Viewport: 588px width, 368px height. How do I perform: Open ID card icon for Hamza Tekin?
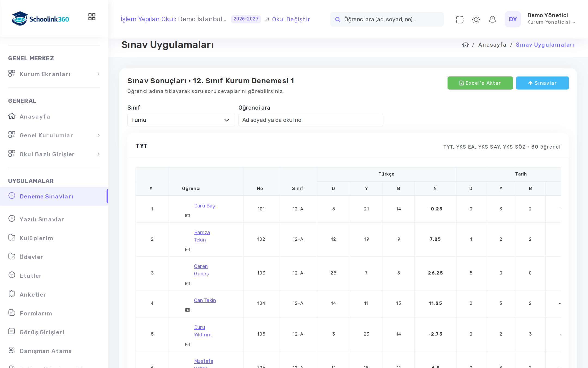(x=188, y=249)
